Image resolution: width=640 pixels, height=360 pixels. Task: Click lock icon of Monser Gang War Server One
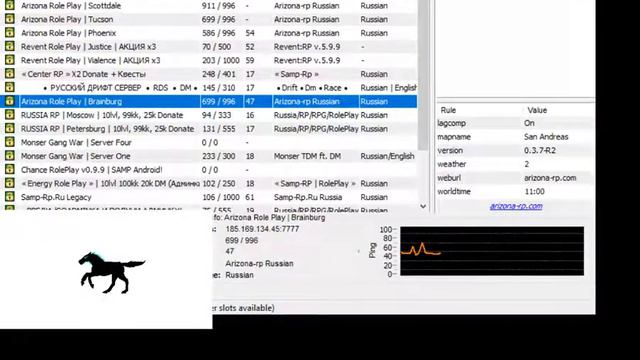pyautogui.click(x=9, y=156)
